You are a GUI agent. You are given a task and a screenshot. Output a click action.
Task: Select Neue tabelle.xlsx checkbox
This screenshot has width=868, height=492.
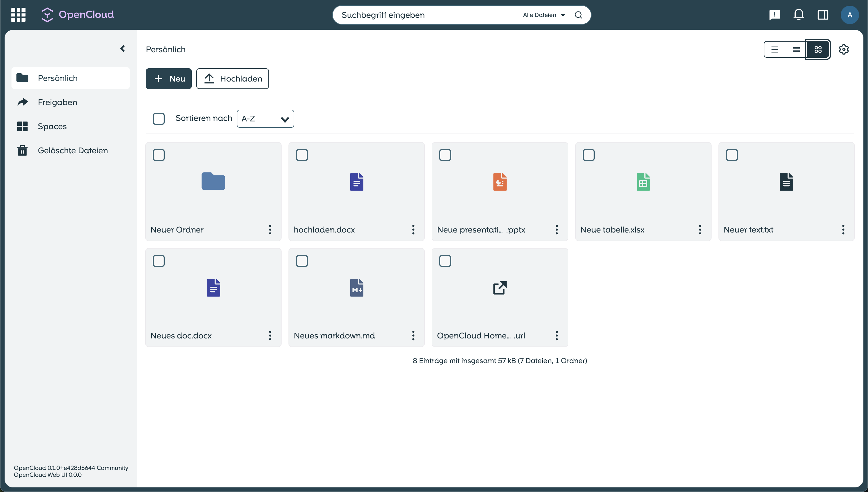pyautogui.click(x=588, y=155)
